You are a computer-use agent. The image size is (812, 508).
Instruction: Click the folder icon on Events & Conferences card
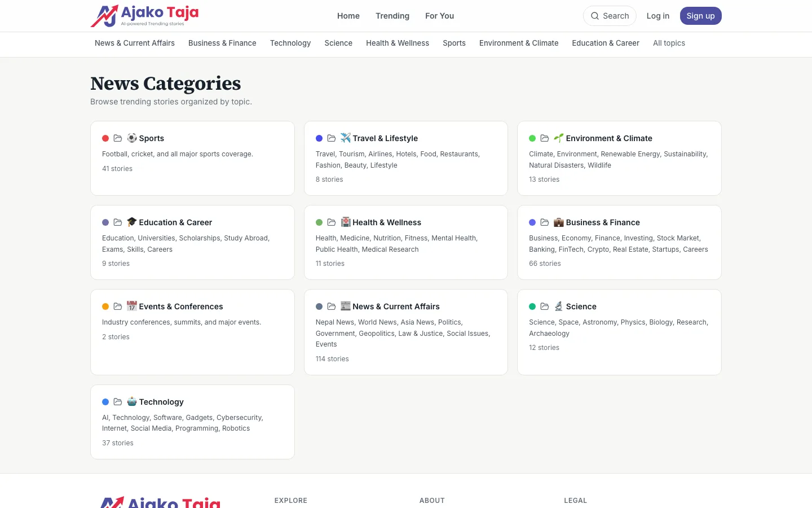[x=118, y=306]
